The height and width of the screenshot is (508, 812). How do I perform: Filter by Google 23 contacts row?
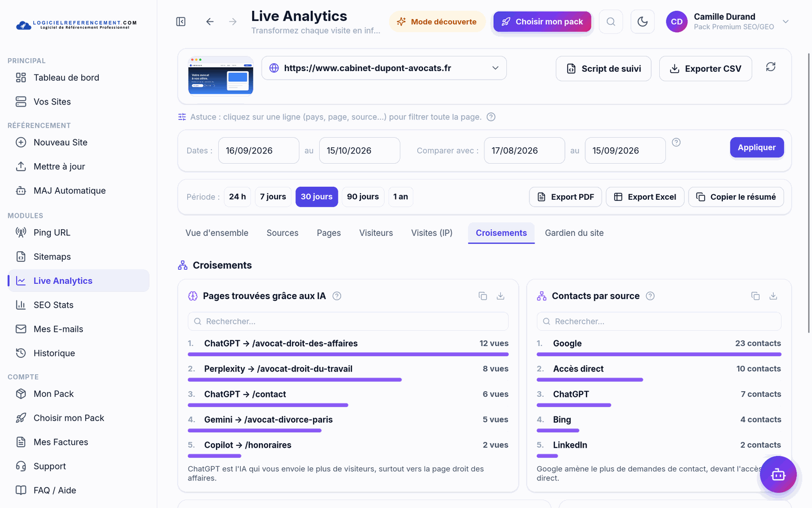659,347
